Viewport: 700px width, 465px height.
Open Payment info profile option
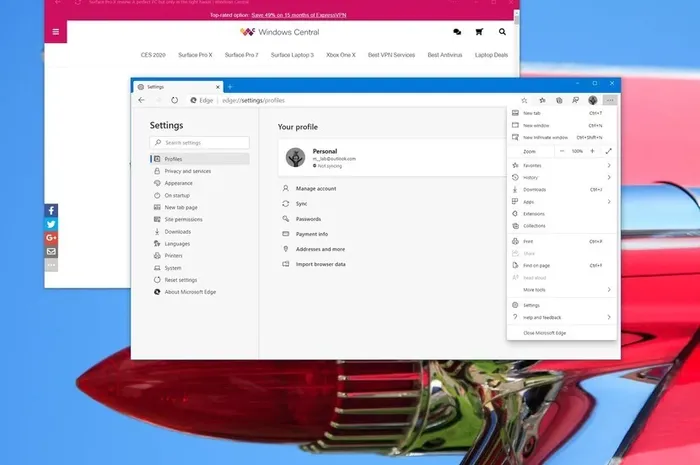[x=305, y=234]
